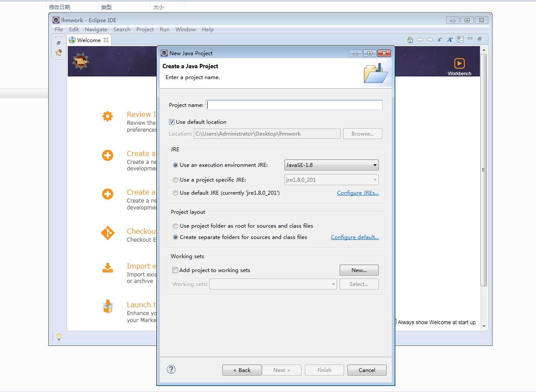536x392 pixels.
Task: Open the Configure JREs link
Action: click(358, 193)
